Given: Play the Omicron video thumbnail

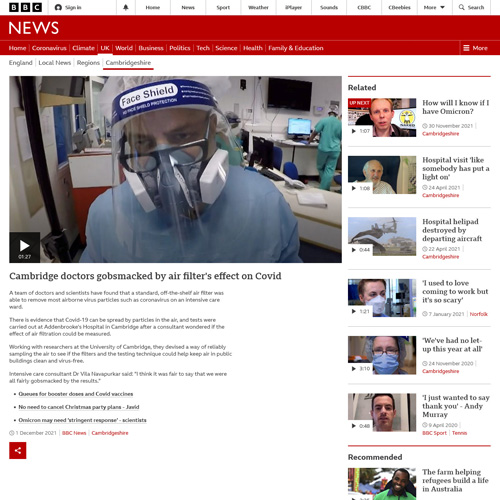Looking at the screenshot, I should 382,117.
